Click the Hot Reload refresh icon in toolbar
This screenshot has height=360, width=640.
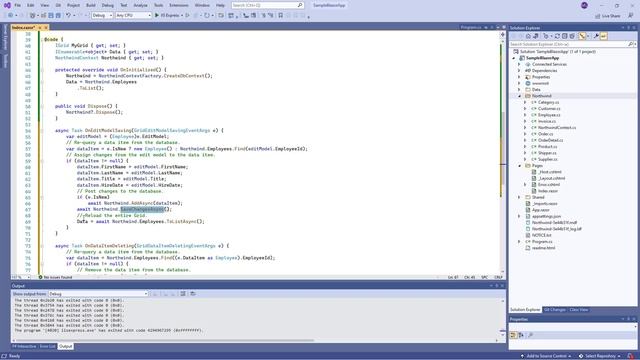pyautogui.click(x=207, y=15)
